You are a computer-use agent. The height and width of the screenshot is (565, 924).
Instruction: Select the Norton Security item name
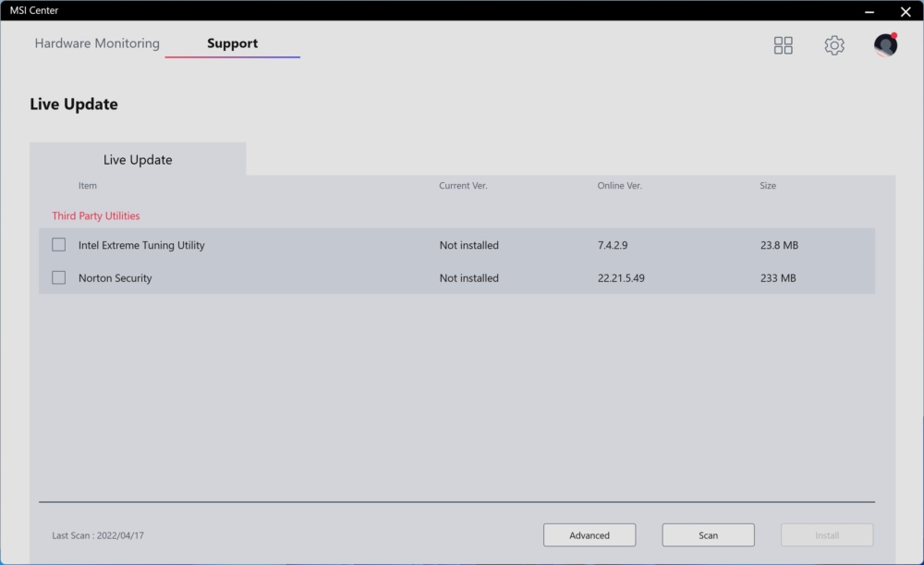[x=115, y=277]
